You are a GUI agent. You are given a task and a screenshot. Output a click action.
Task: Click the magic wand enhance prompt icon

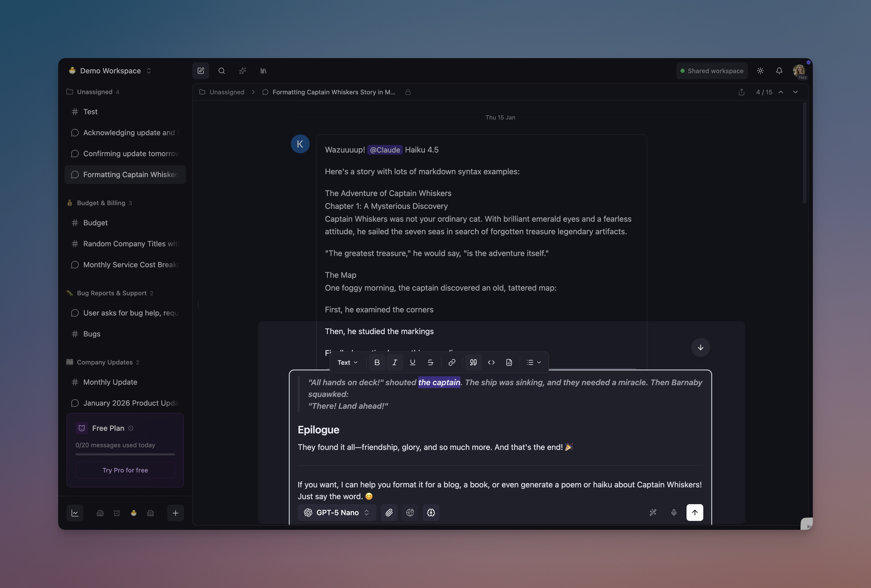coord(653,512)
